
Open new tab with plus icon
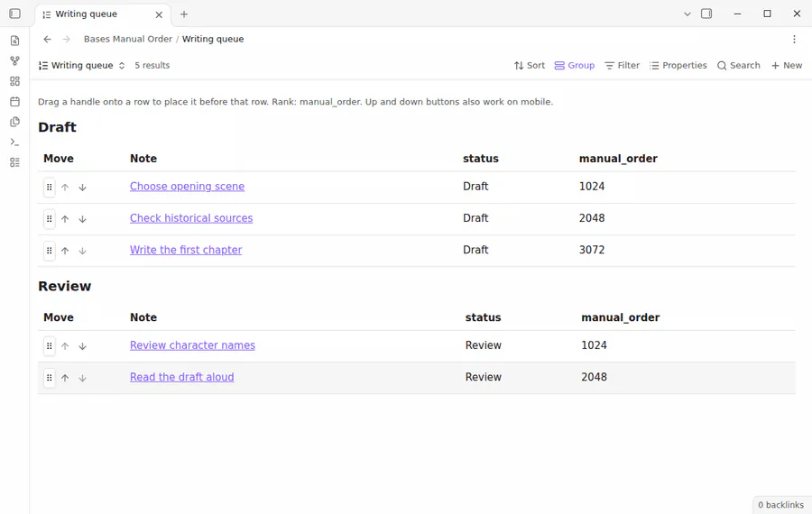(184, 14)
